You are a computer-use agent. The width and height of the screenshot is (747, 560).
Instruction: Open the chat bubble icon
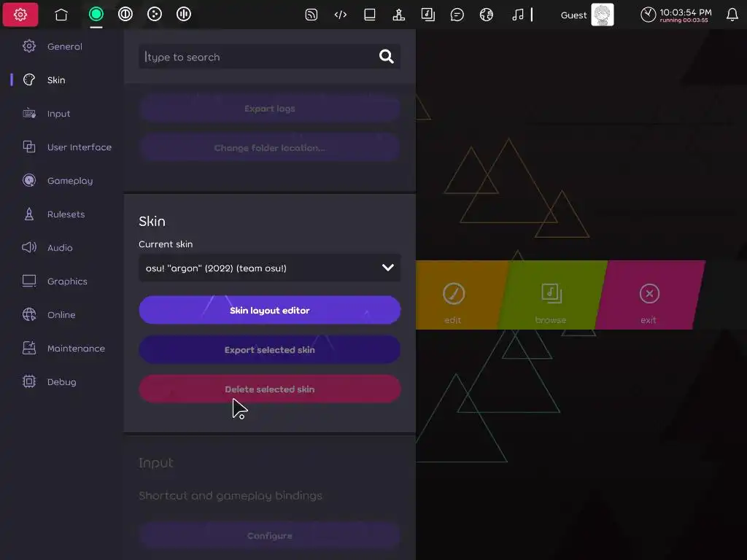click(457, 15)
